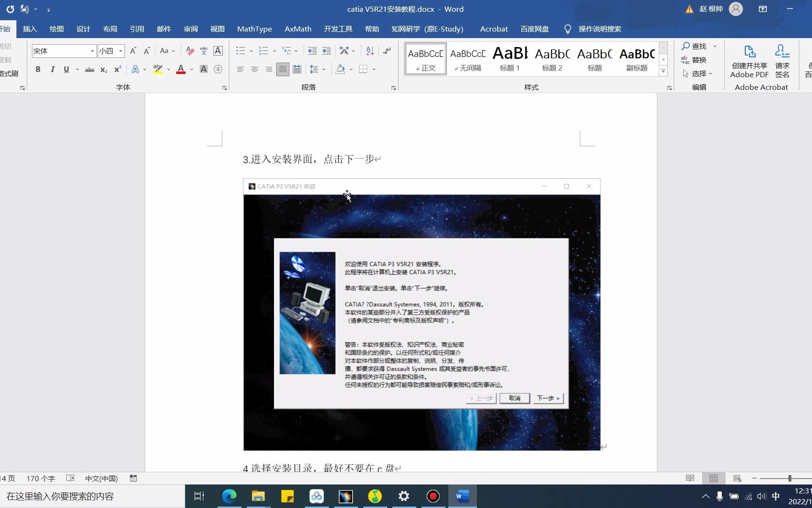The height and width of the screenshot is (508, 812).
Task: Open the Select menu in Editing
Action: [697, 73]
